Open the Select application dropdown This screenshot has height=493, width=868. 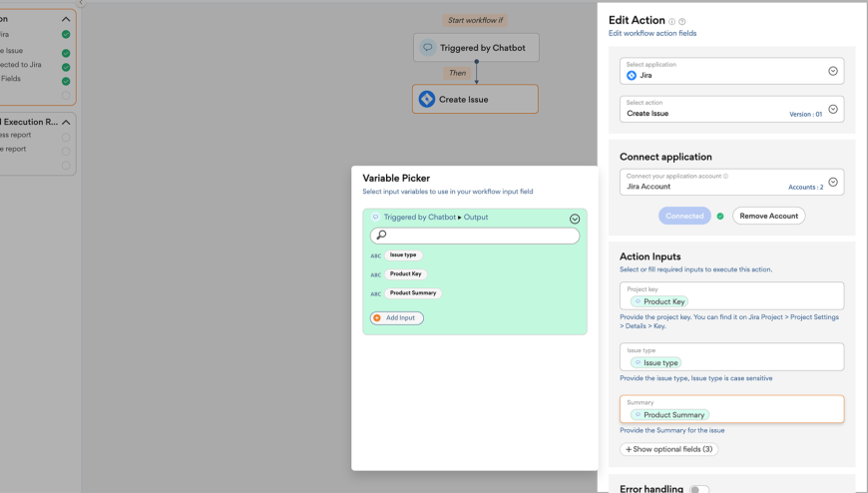[x=833, y=71]
